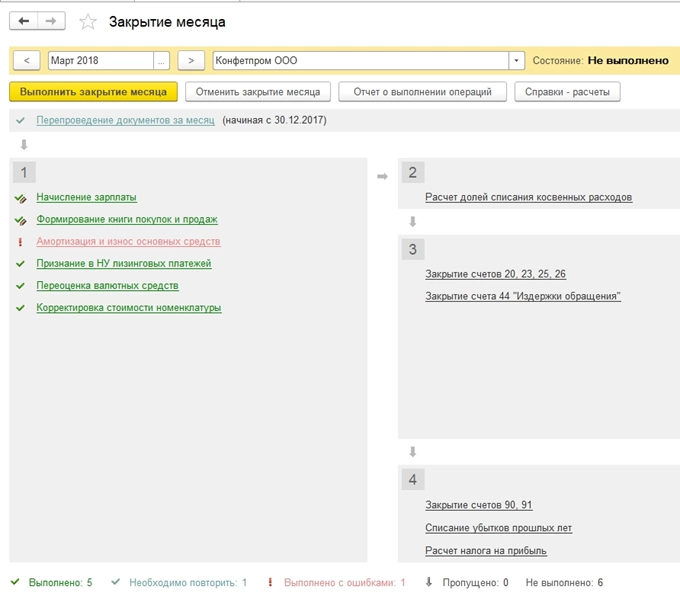680x596 pixels.
Task: Add this page to favorites with the star
Action: [88, 21]
